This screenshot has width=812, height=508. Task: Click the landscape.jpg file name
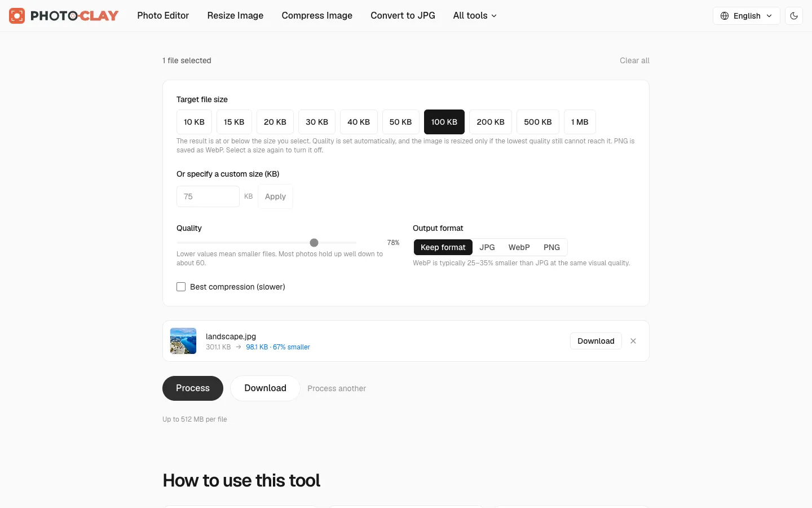(x=231, y=336)
